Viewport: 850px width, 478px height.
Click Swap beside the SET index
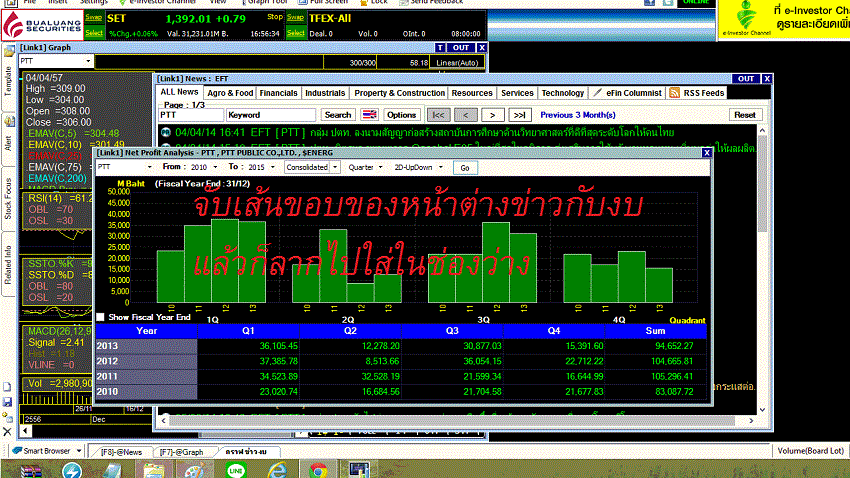coord(94,18)
